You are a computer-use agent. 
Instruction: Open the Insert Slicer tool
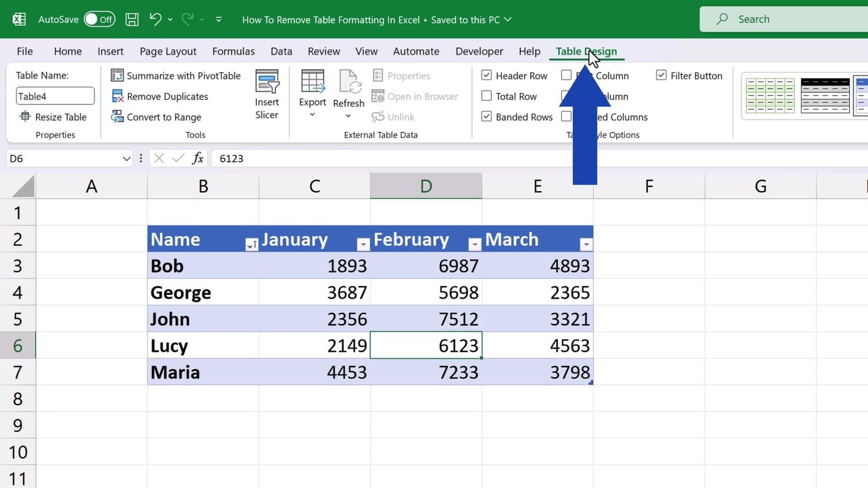pos(267,94)
